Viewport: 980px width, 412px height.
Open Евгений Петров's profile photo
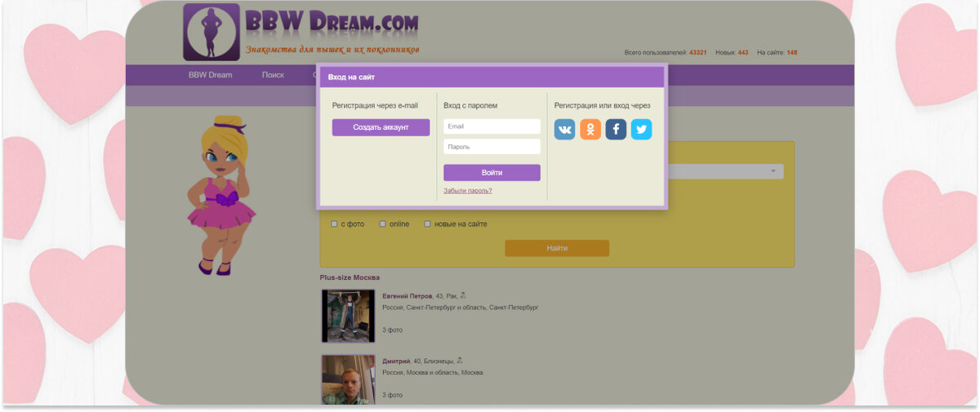pos(348,316)
